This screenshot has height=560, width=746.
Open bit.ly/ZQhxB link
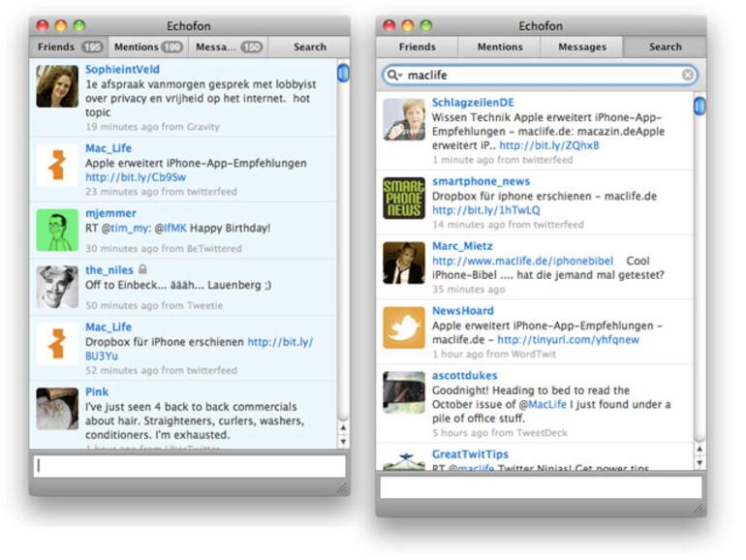click(549, 145)
